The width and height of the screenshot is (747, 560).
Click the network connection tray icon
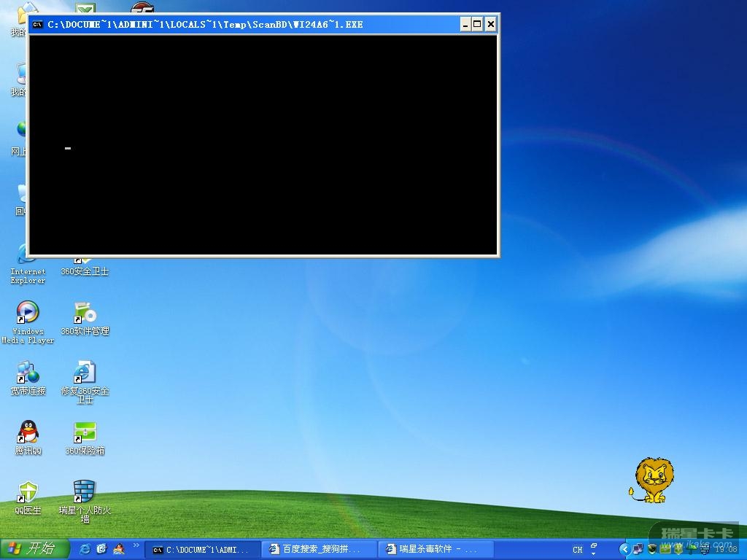point(638,550)
